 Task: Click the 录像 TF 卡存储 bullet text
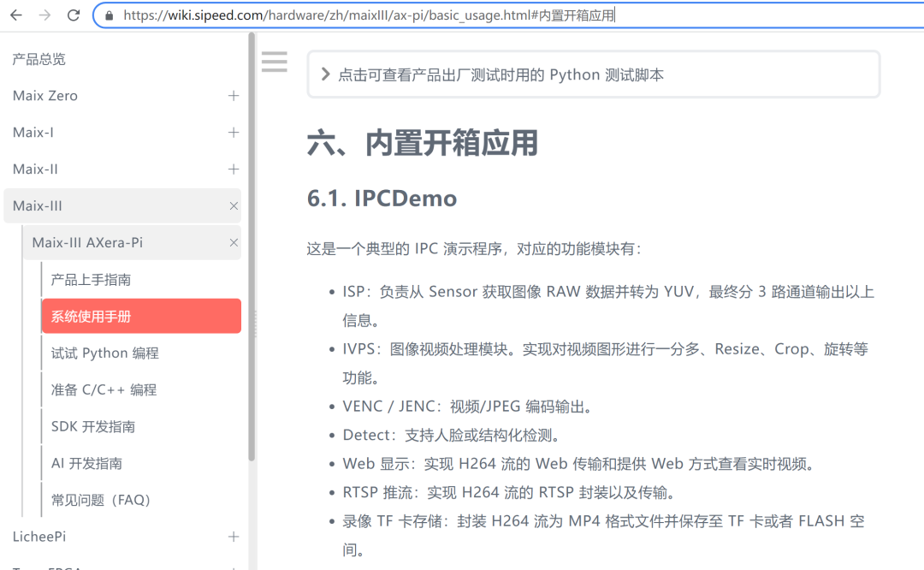click(603, 535)
